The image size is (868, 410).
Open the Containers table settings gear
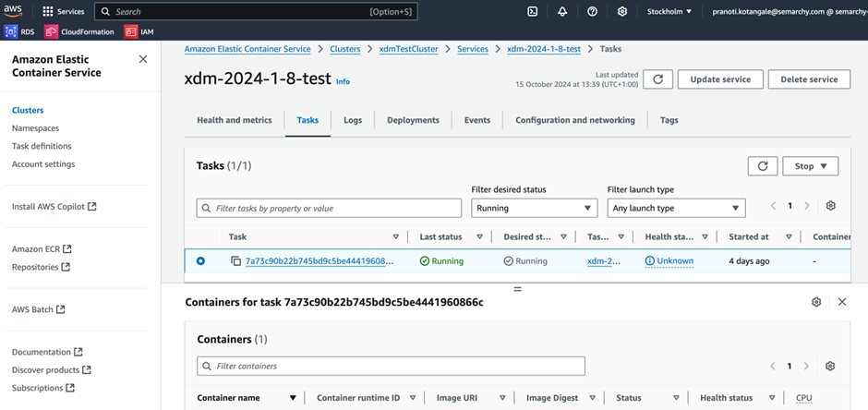pos(830,367)
